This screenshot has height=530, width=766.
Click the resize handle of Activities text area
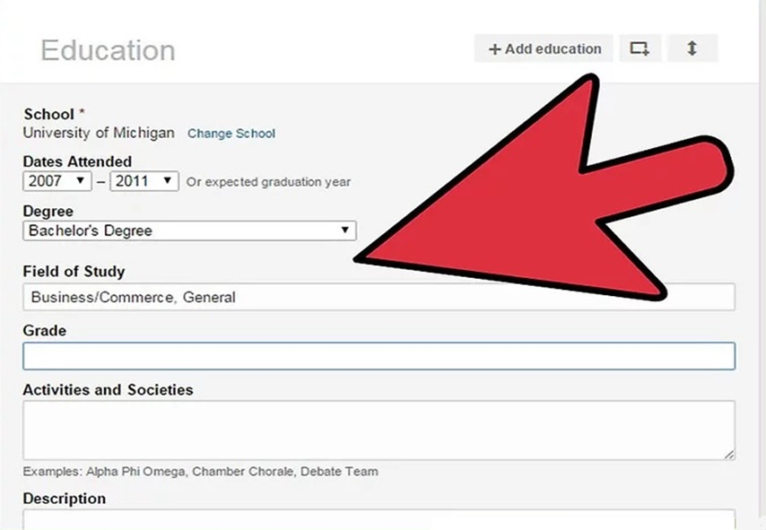click(729, 454)
